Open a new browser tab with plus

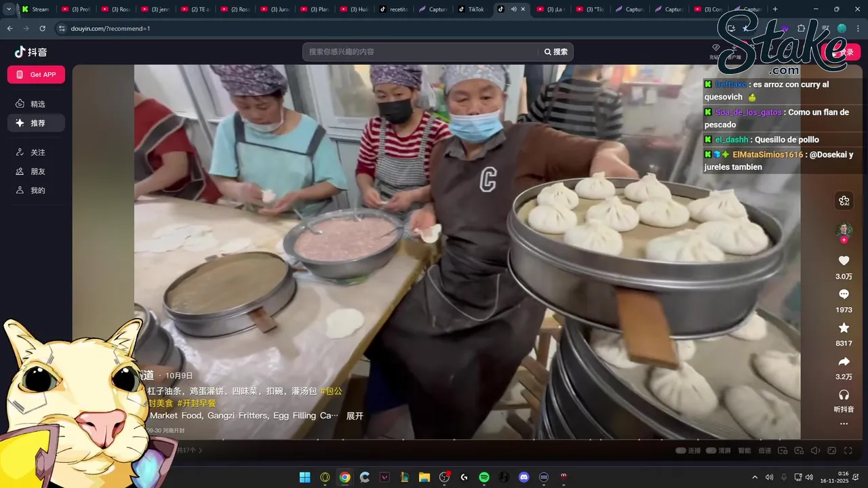click(775, 9)
